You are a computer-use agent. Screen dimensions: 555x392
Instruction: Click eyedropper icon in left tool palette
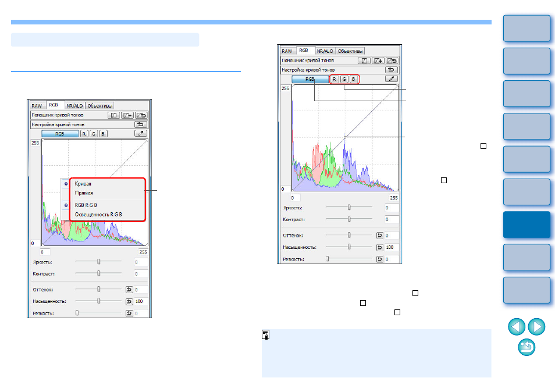coord(141,133)
